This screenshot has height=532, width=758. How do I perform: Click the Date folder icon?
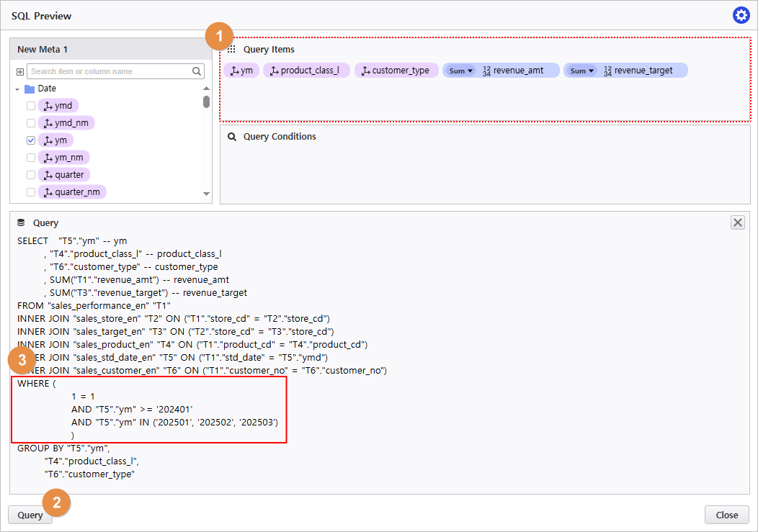(30, 89)
